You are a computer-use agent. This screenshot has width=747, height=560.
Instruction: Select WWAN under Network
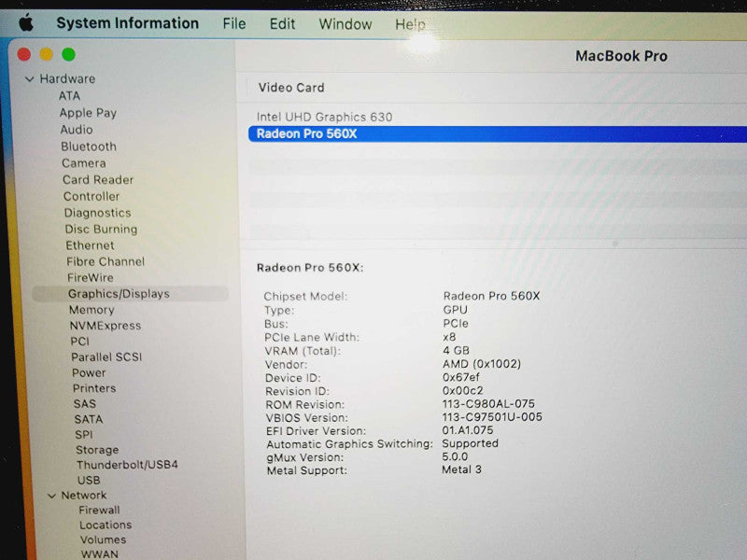[99, 554]
